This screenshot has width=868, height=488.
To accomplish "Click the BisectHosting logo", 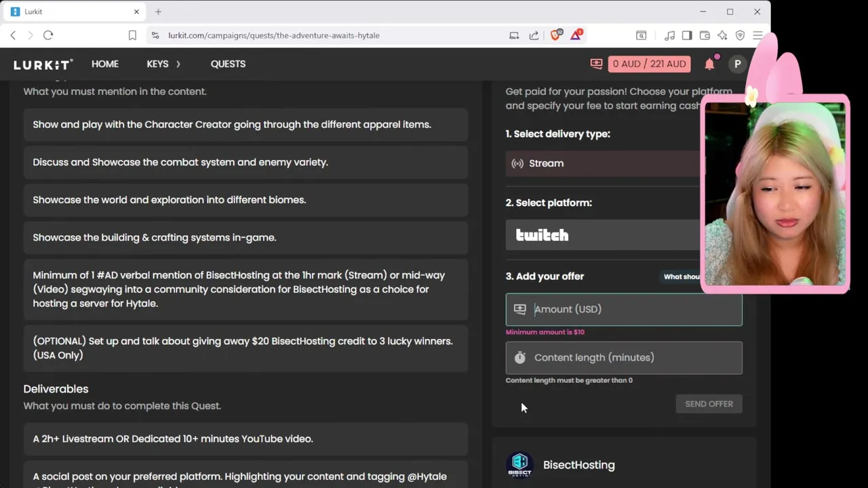I will tap(519, 465).
